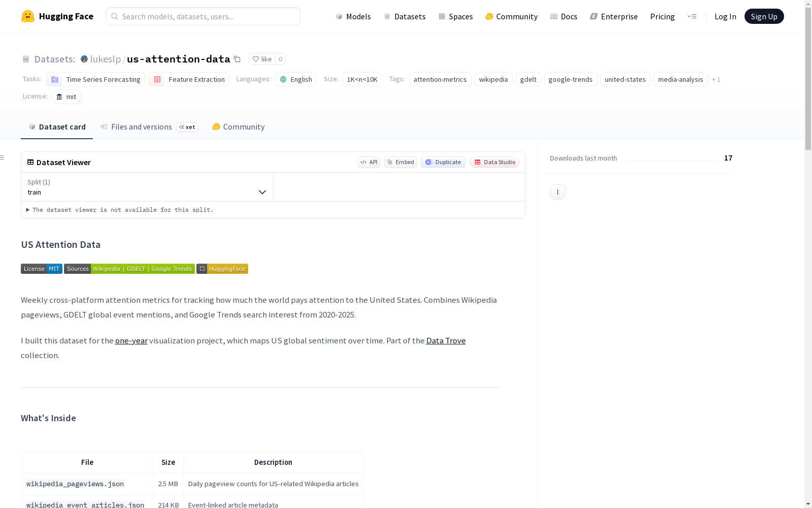The height and width of the screenshot is (508, 812).
Task: Expand the viewer not available message
Action: (120, 210)
